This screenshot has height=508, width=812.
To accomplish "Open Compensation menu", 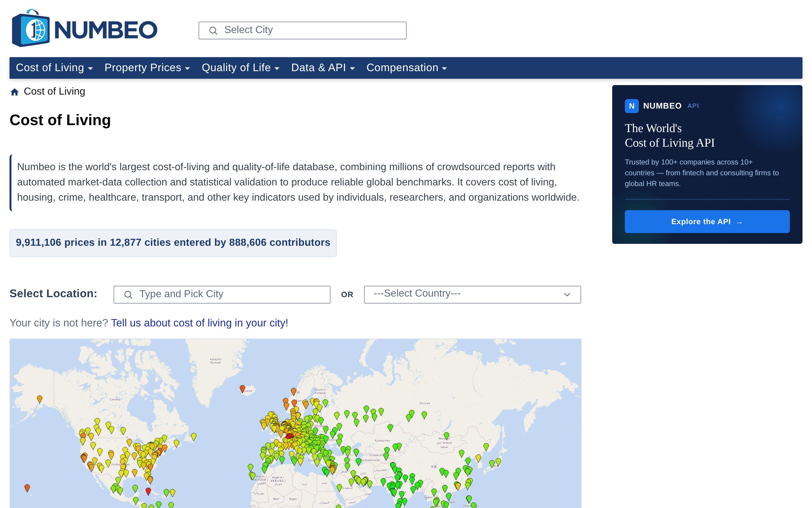I will (407, 68).
